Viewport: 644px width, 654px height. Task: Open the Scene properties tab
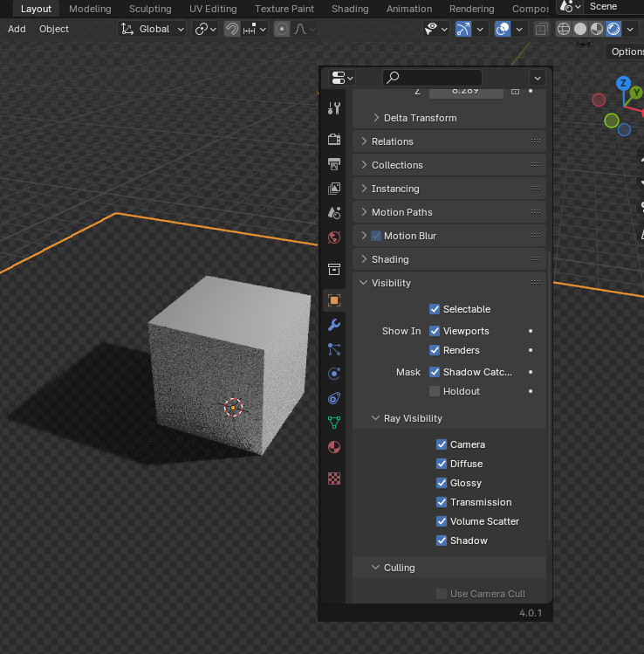tap(334, 213)
